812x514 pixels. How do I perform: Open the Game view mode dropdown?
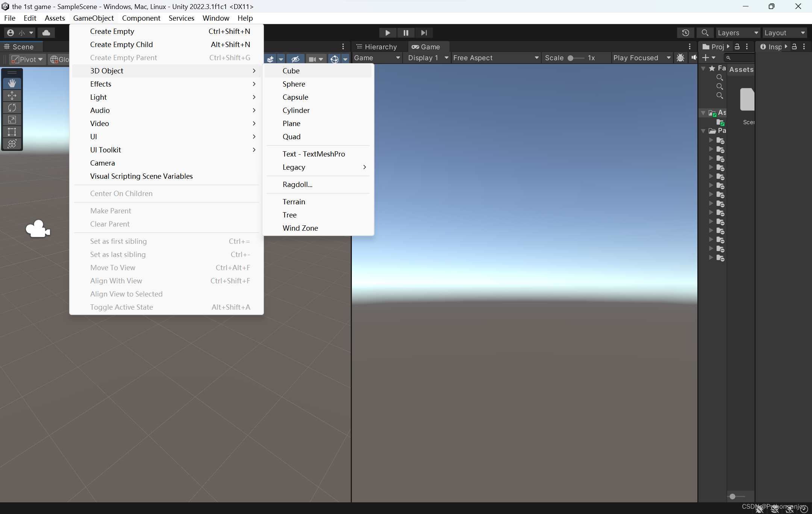[377, 58]
